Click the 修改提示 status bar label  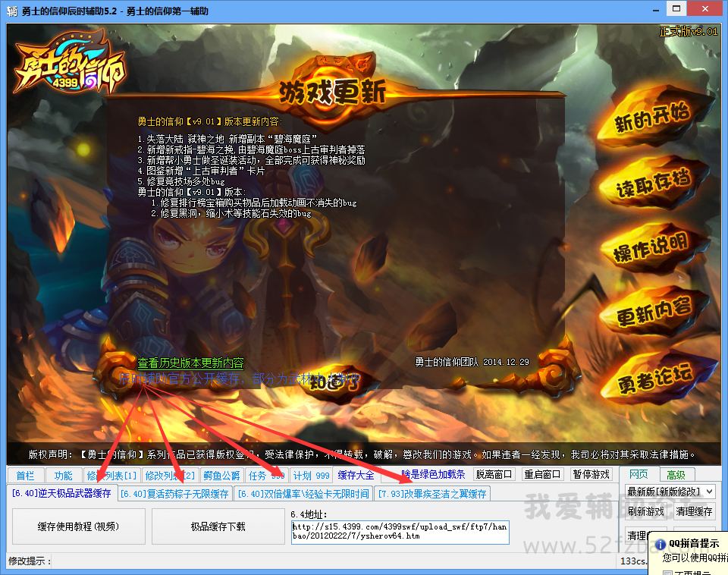coord(30,561)
